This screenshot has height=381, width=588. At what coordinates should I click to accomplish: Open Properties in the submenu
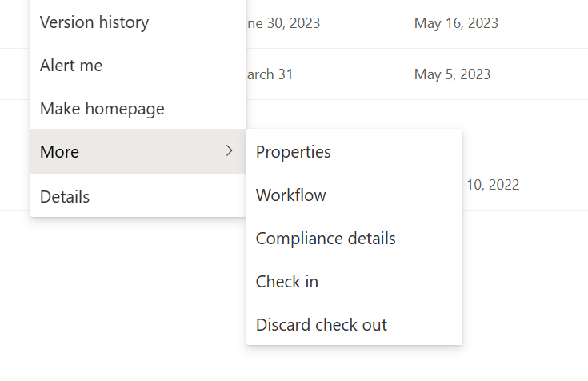pyautogui.click(x=294, y=152)
